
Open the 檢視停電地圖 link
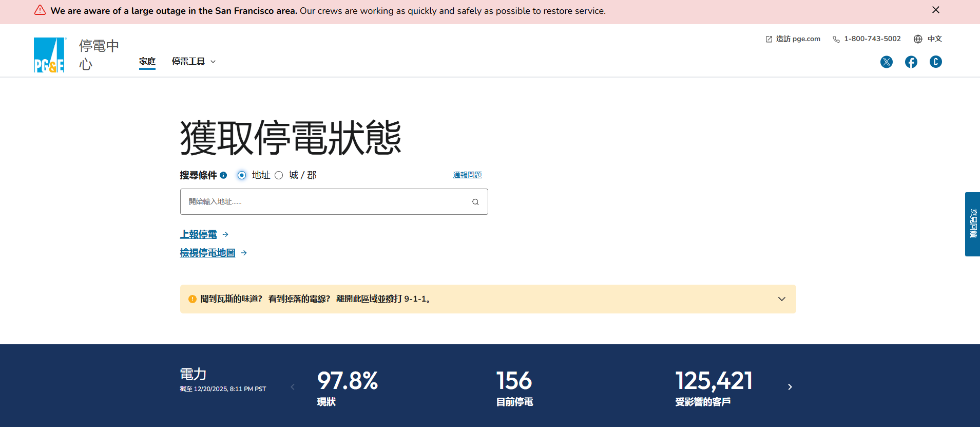208,253
